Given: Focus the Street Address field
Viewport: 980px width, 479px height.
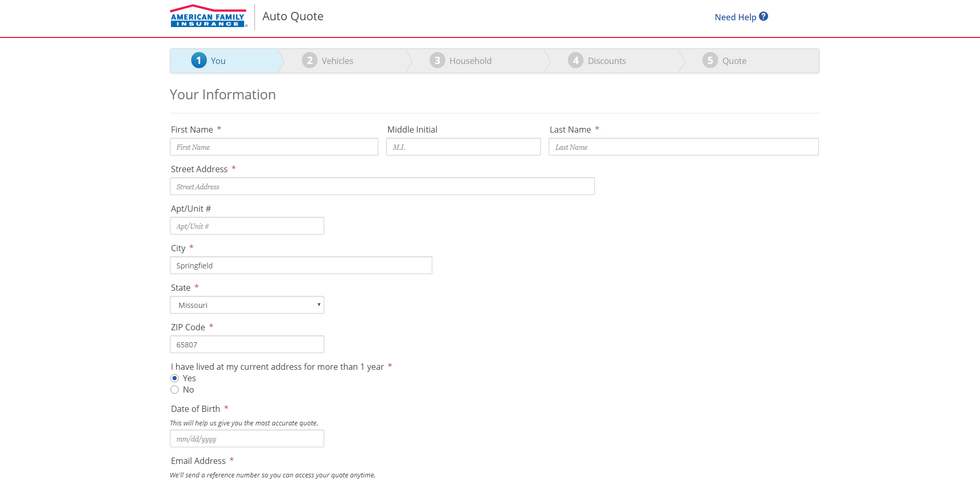Looking at the screenshot, I should 382,187.
